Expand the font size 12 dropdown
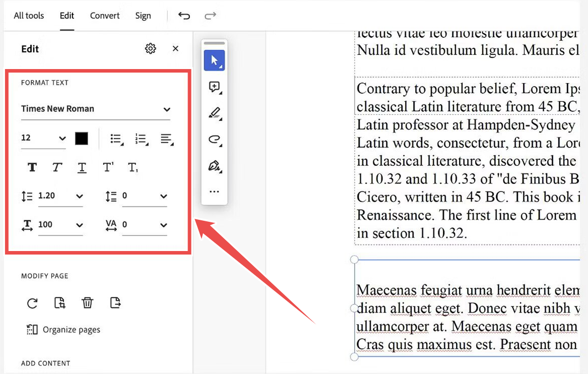588x374 pixels. pos(43,138)
